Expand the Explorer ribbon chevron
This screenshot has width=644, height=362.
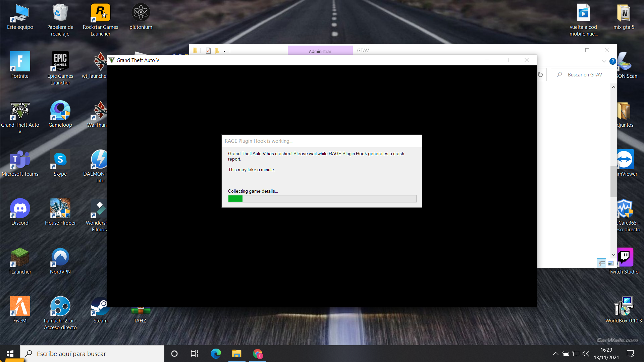coord(604,61)
